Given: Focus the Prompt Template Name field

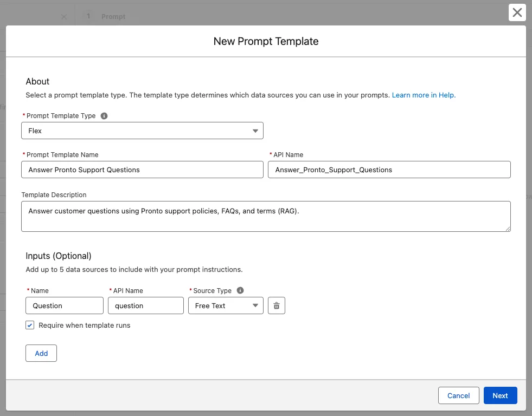Looking at the screenshot, I should (x=142, y=170).
